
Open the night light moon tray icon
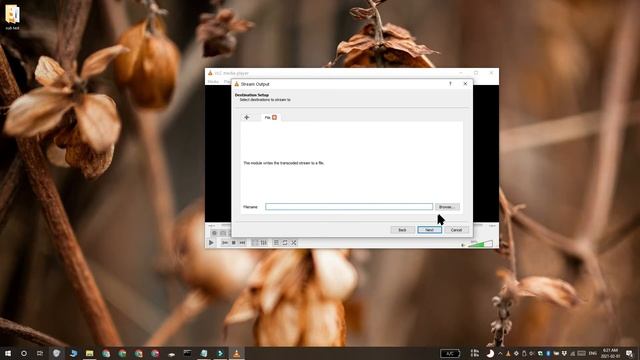[x=490, y=353]
